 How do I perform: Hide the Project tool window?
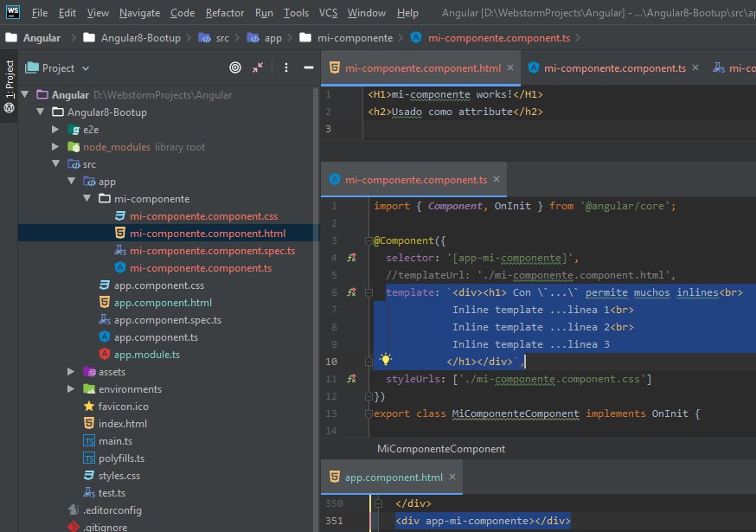pos(308,67)
